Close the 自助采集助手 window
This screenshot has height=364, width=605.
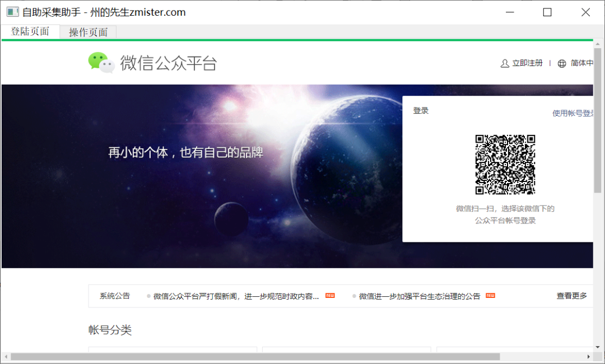coord(585,12)
